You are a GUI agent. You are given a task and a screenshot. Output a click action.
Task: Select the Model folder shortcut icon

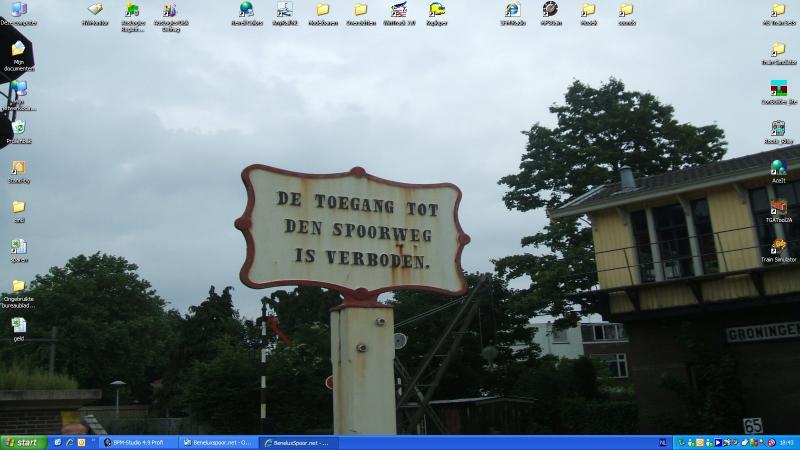point(588,14)
